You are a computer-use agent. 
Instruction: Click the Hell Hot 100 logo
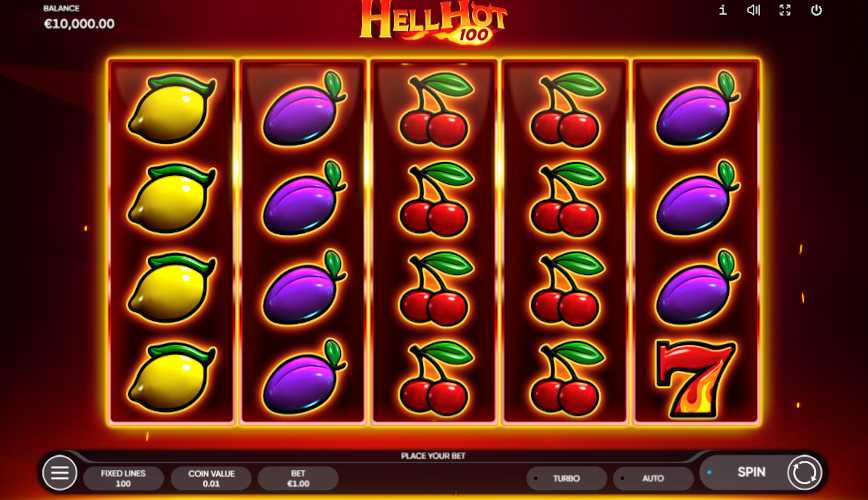point(433,22)
